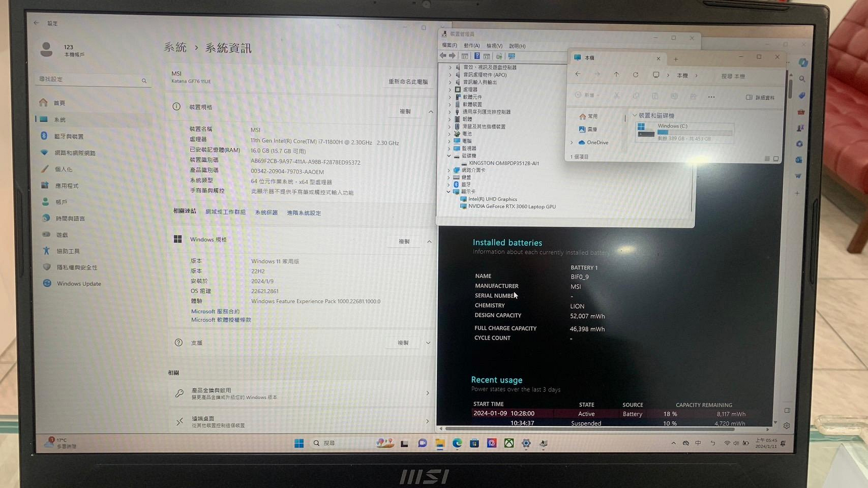Viewport: 868px width, 488px height.
Task: Click Windows (C:) drive usage bar
Action: pos(695,132)
